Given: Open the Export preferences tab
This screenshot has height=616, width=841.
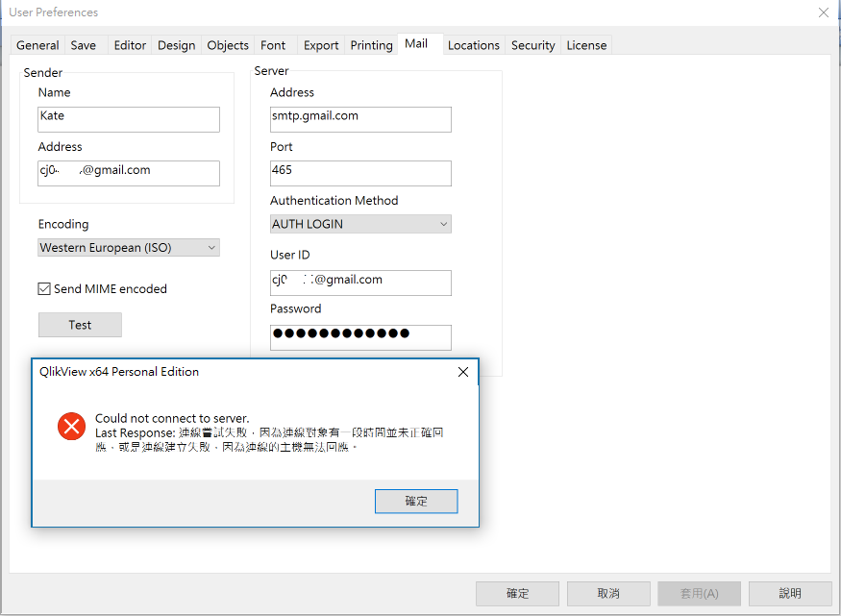Looking at the screenshot, I should (320, 45).
